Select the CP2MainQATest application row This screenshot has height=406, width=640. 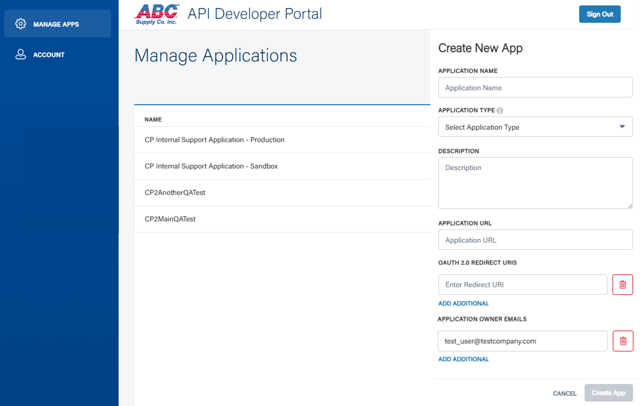click(x=170, y=218)
